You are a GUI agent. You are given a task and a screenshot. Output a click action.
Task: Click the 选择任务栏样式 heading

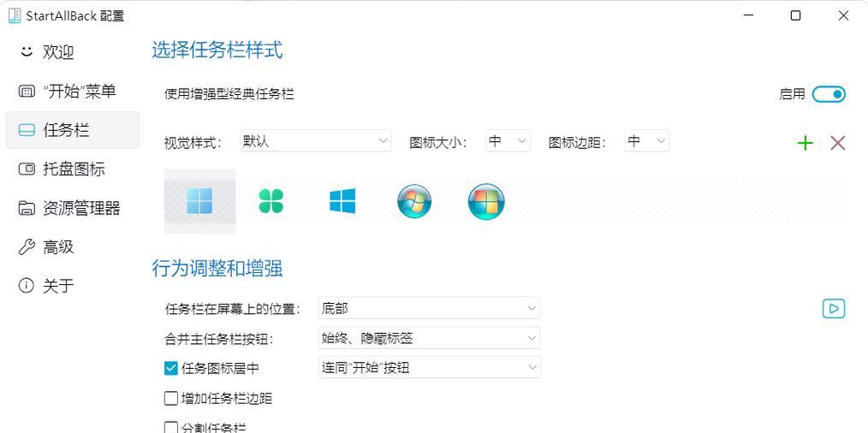click(x=217, y=50)
